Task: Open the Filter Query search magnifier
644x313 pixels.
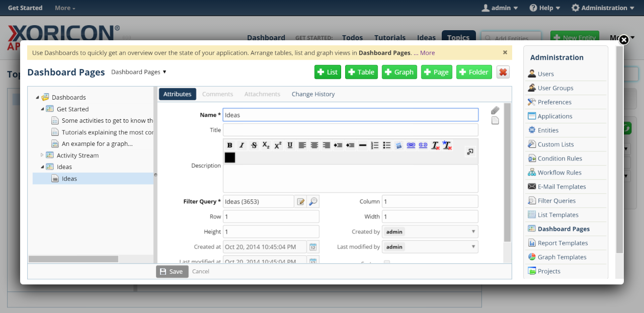Action: (x=313, y=202)
